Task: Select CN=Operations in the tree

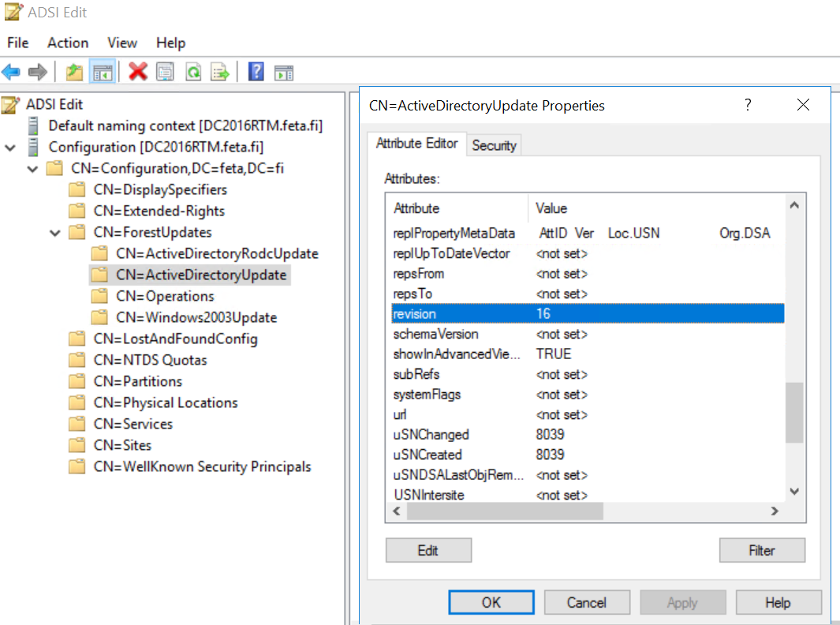Action: (x=165, y=296)
